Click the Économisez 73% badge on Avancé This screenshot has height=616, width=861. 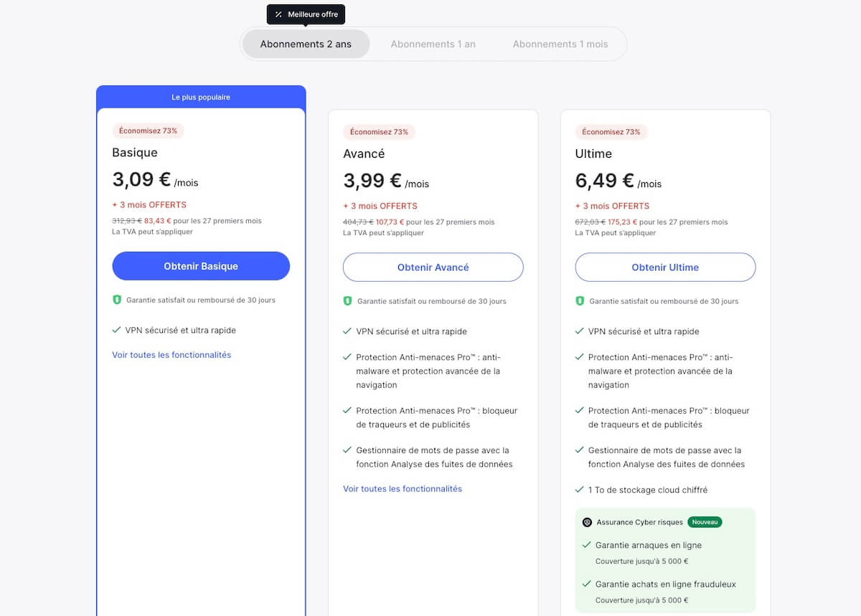pos(380,132)
